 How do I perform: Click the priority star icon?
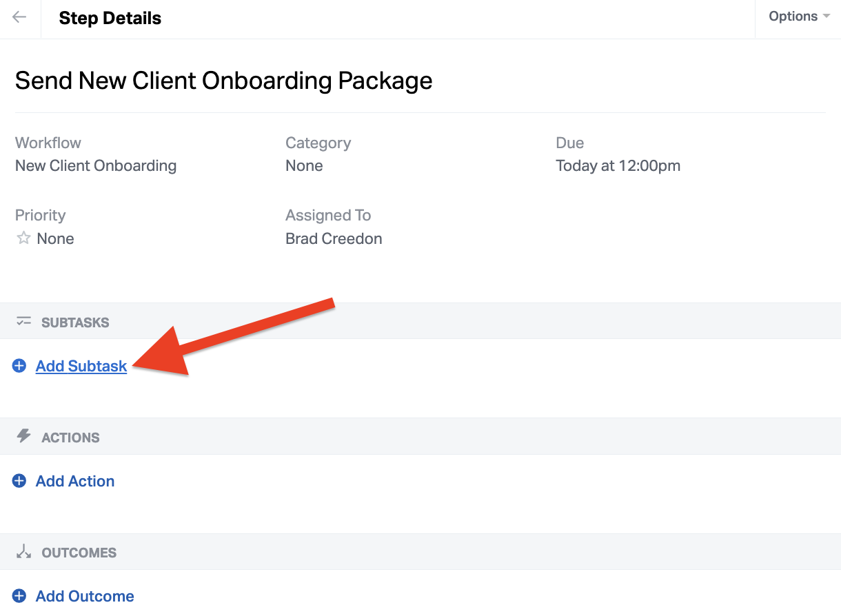pyautogui.click(x=23, y=238)
